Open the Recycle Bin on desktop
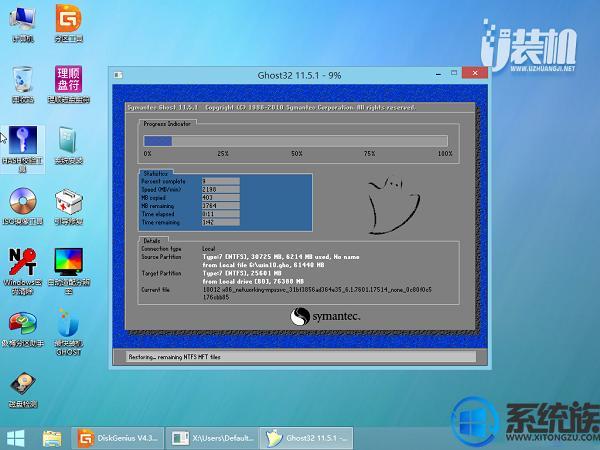Viewport: 600px width, 450px height. click(23, 85)
